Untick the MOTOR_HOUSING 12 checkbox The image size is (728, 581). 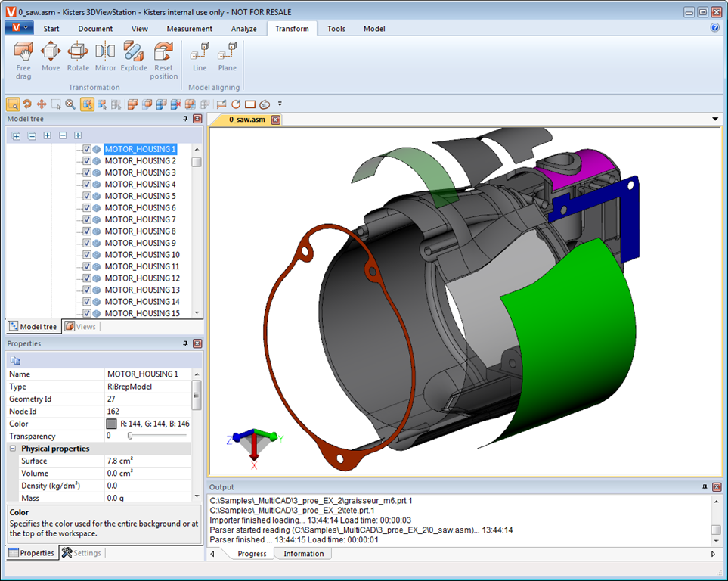click(87, 278)
